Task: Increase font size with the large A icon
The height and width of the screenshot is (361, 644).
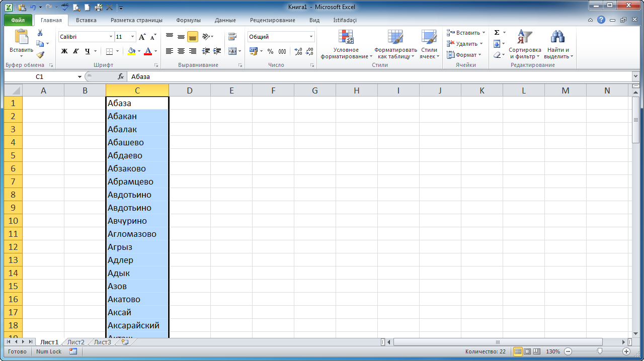Action: click(x=142, y=37)
